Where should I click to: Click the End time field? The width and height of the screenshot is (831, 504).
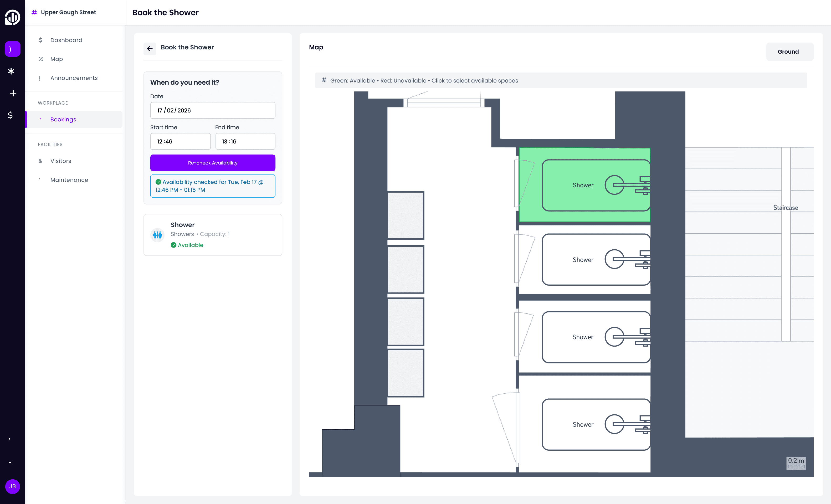click(x=245, y=141)
